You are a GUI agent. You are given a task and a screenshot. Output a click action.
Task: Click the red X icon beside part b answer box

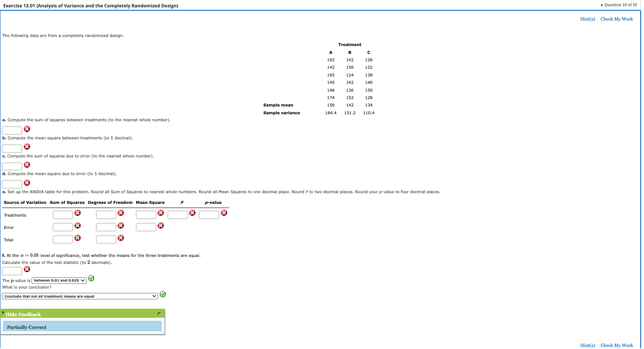coord(26,147)
